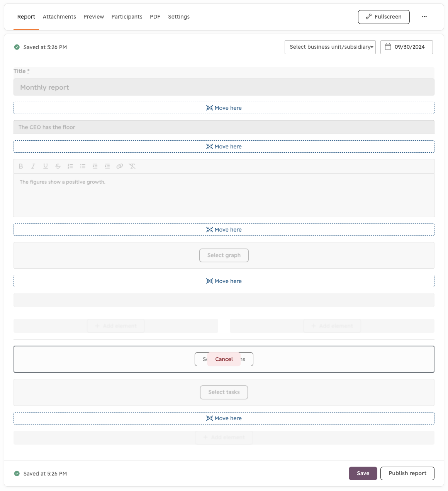Click the Fullscreen button
Viewport: 448px width, 491px height.
pyautogui.click(x=384, y=17)
